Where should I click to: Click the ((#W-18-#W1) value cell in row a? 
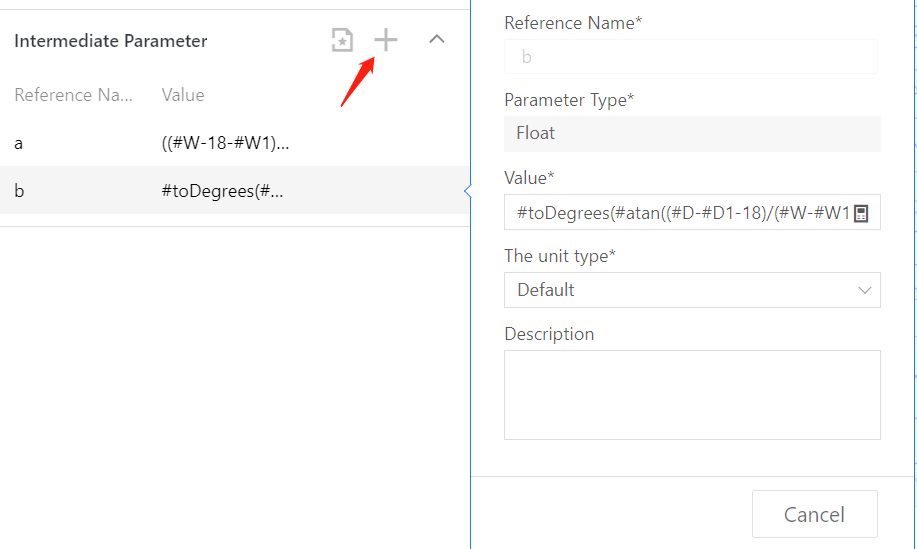click(225, 144)
